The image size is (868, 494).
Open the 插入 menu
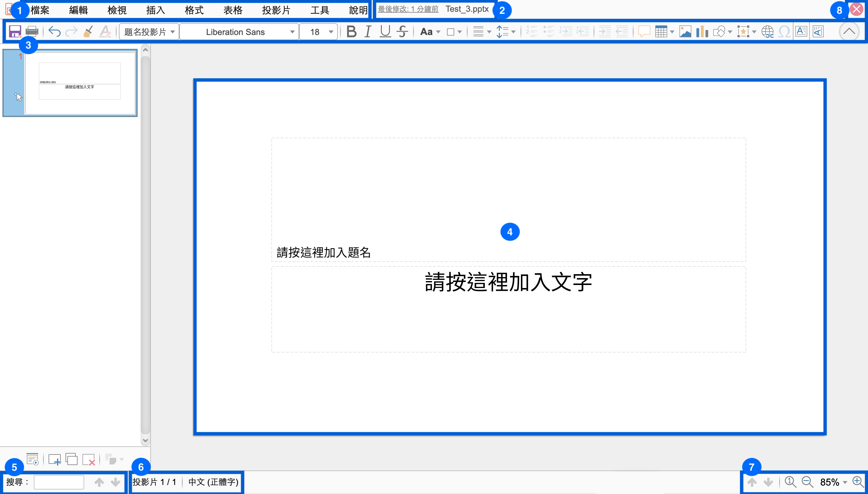(x=156, y=10)
